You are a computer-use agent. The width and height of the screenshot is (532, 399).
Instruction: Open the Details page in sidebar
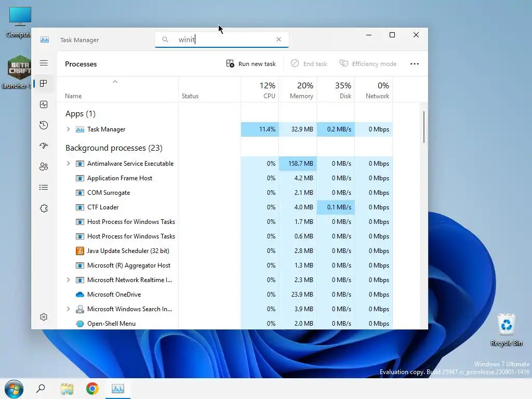tap(44, 187)
